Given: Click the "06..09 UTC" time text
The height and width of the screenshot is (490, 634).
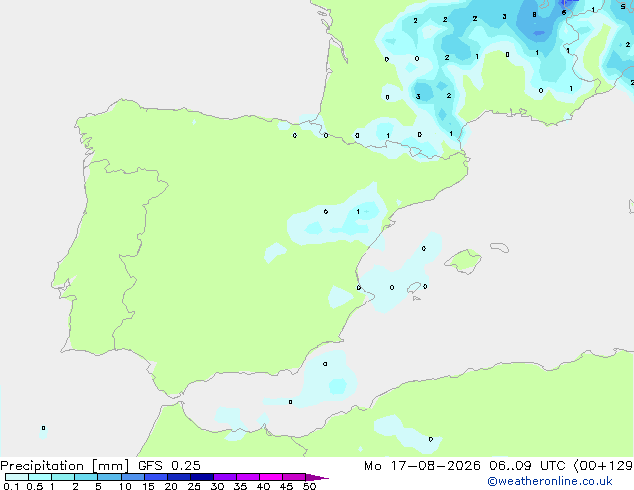Looking at the screenshot, I should coord(527,466).
